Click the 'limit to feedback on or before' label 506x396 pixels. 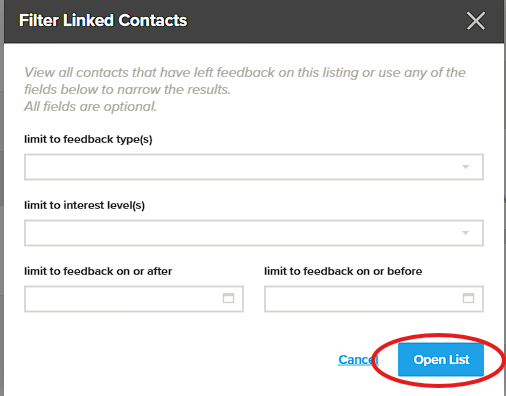click(343, 271)
